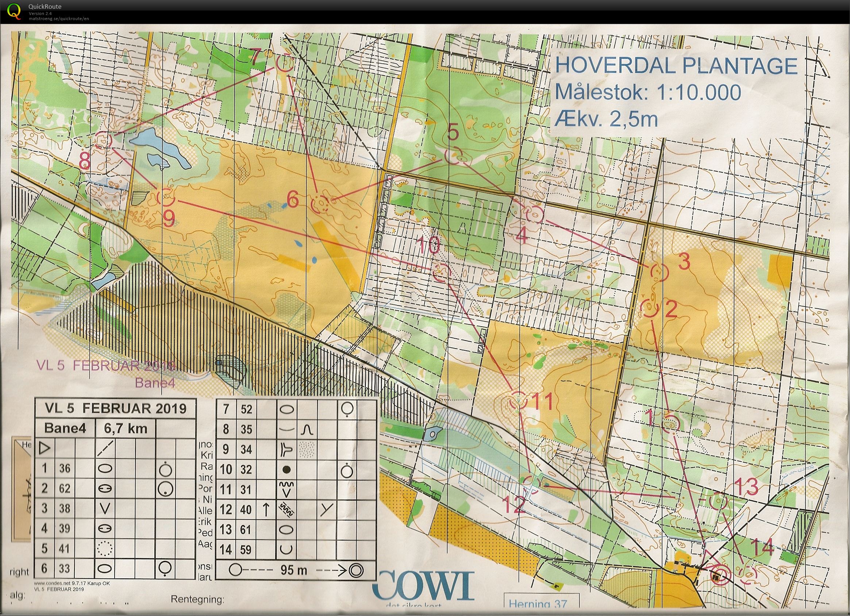
Task: Select control circle 13 on the map
Action: (719, 501)
